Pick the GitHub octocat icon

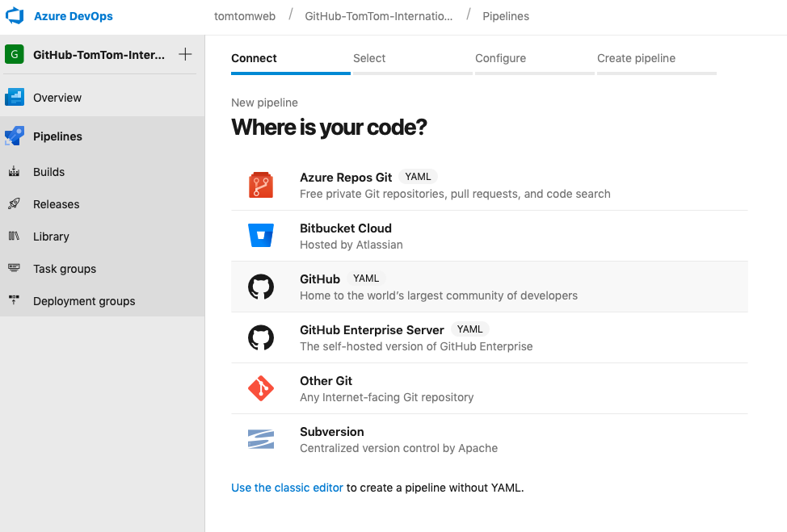coord(261,287)
